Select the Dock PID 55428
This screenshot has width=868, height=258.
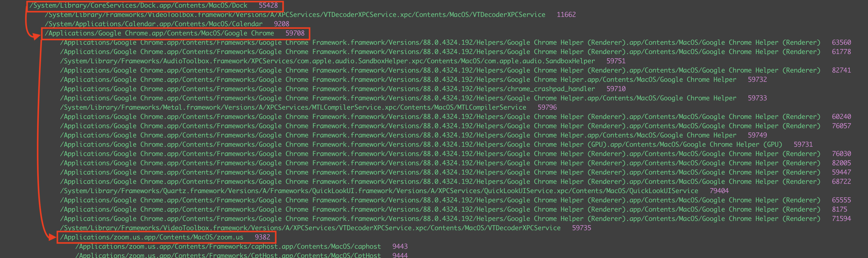pos(268,5)
